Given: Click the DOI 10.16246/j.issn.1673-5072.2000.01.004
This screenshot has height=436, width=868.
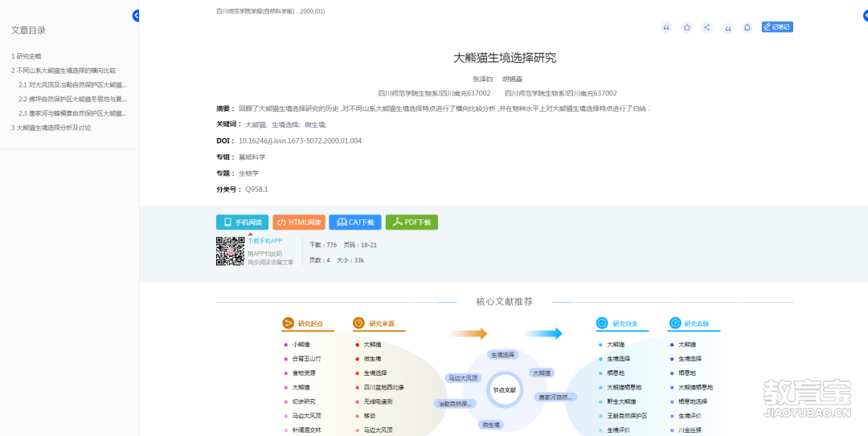Looking at the screenshot, I should tap(300, 141).
